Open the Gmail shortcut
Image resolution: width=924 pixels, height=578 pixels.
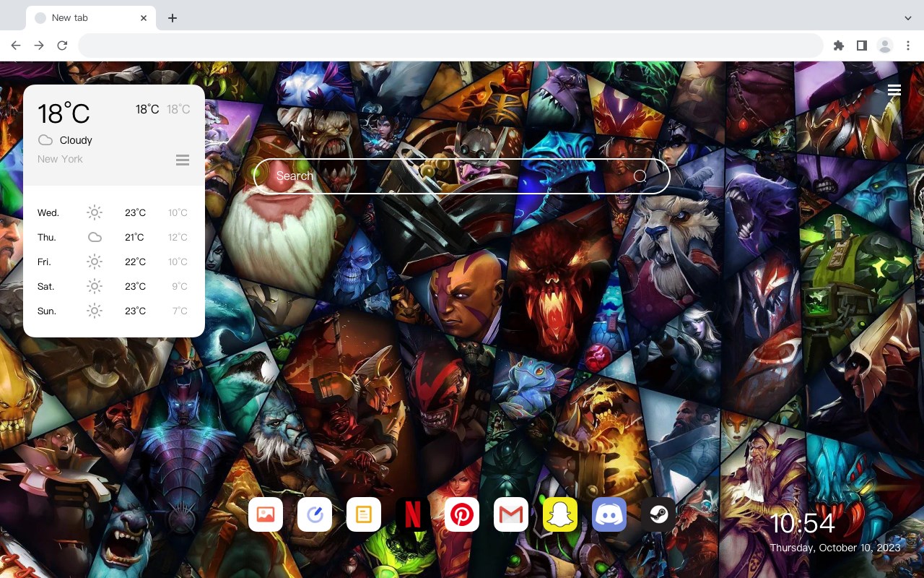pos(511,514)
